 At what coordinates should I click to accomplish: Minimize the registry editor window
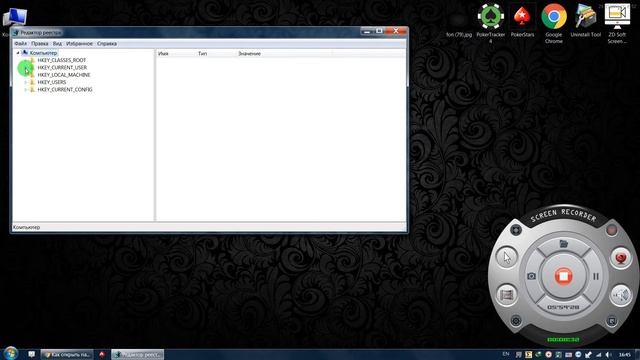coord(367,31)
